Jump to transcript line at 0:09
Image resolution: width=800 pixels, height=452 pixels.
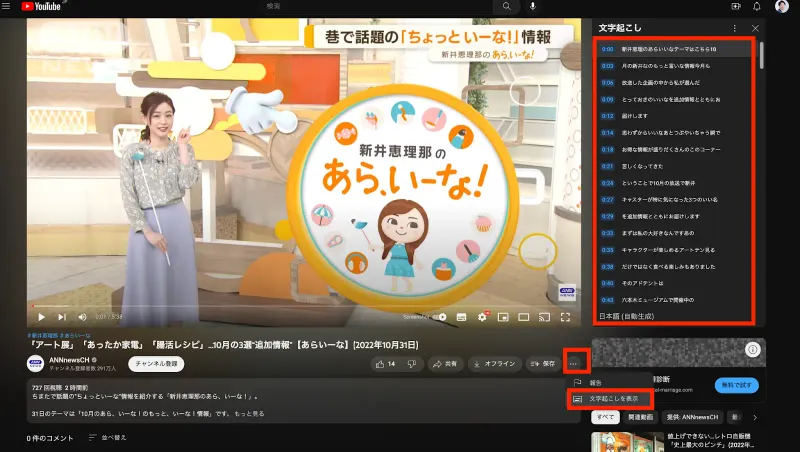point(674,99)
